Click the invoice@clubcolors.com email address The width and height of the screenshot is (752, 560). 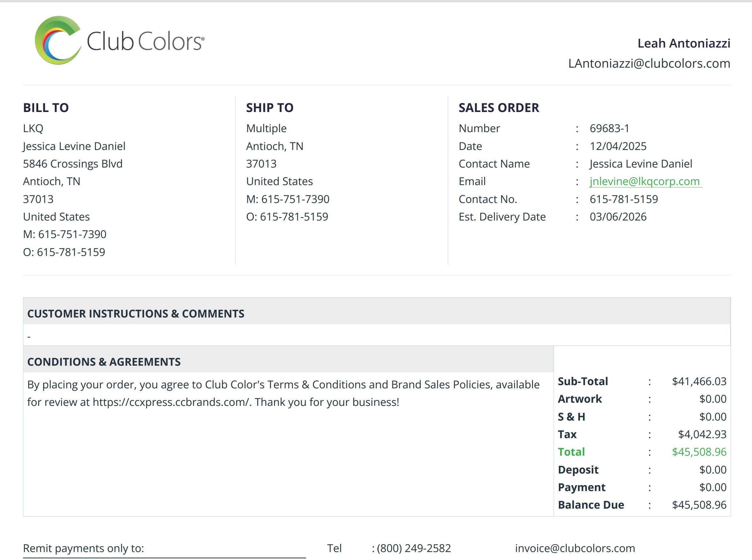tap(574, 548)
